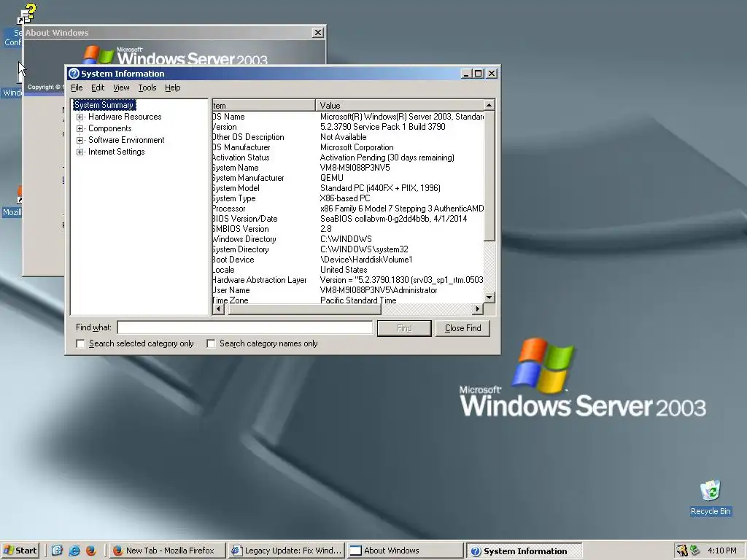Viewport: 747px width, 560px height.
Task: Enable Search selected category only
Action: click(80, 344)
